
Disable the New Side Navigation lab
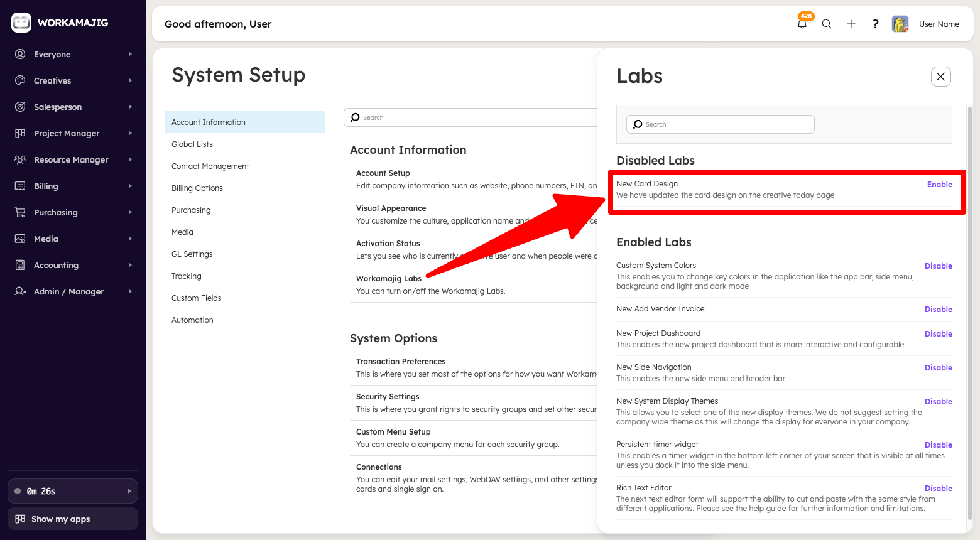pyautogui.click(x=938, y=367)
